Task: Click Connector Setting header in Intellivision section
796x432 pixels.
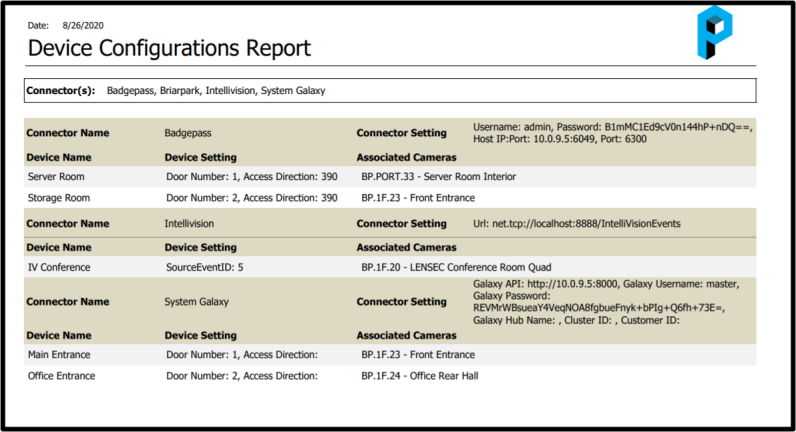Action: (402, 223)
